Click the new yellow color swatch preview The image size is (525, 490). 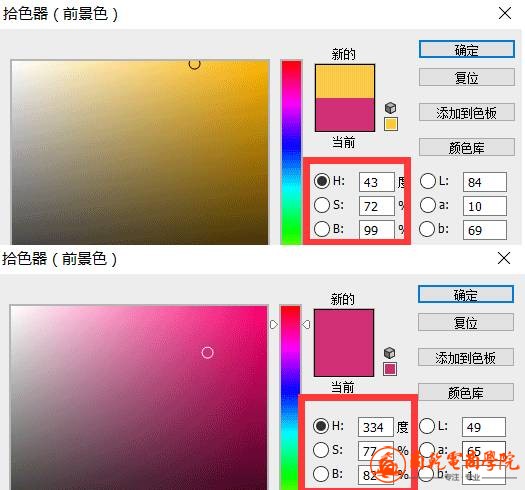pos(345,81)
